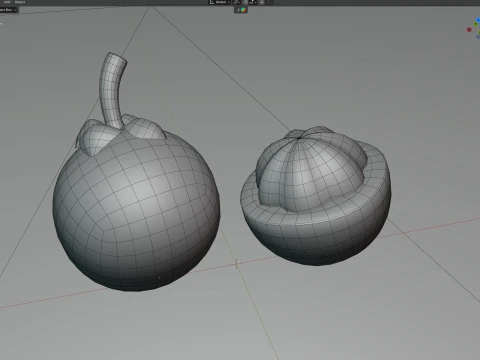The image size is (480, 360).
Task: Select the curved stem on whole fruit
Action: click(112, 90)
